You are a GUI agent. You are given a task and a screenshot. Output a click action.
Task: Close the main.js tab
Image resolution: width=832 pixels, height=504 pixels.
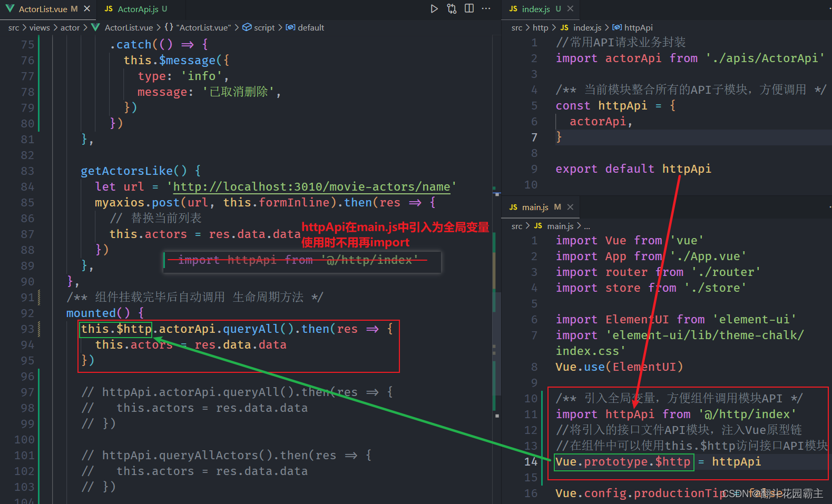570,207
